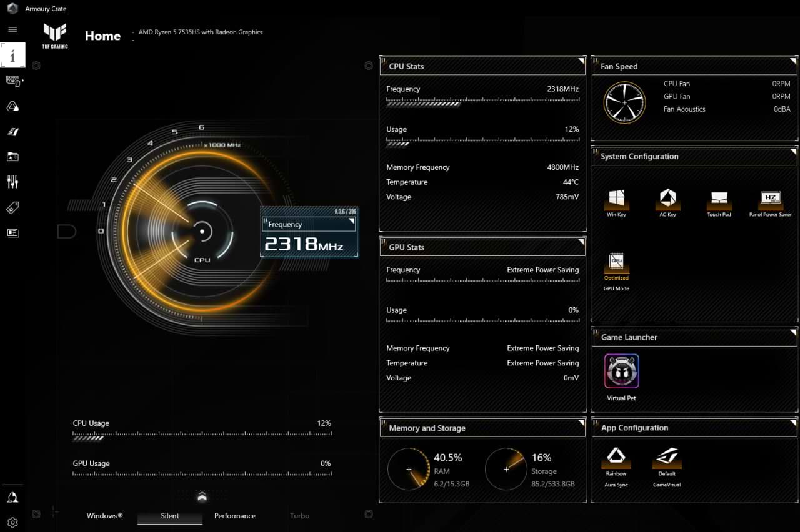Image resolution: width=800 pixels, height=532 pixels.
Task: Open Settings gear in the sidebar
Action: click(12, 523)
